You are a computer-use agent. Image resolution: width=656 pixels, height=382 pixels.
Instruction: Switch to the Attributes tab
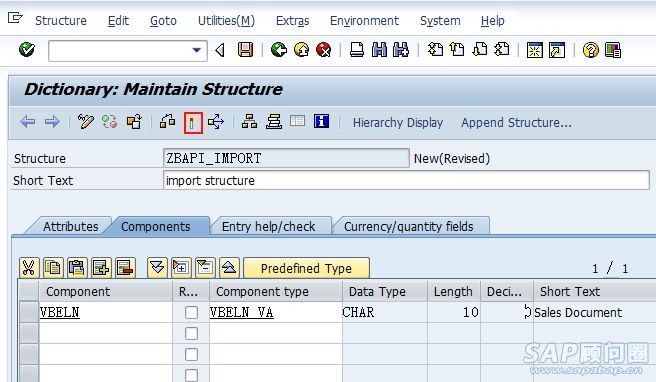[70, 226]
